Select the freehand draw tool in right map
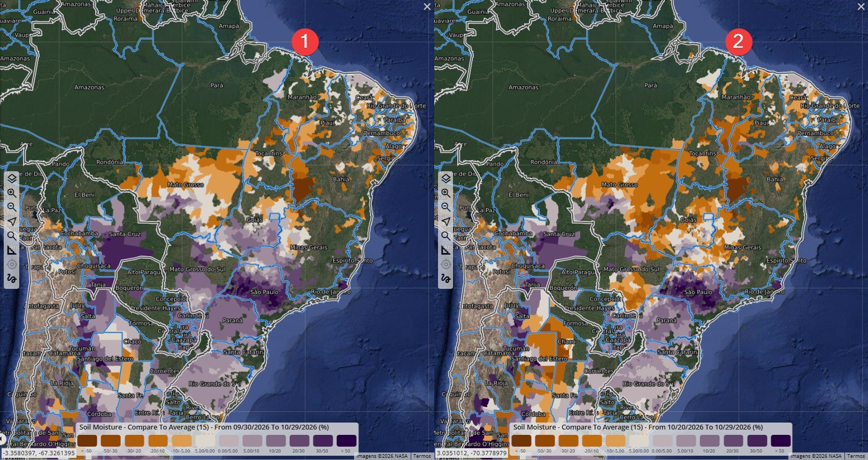 click(x=445, y=279)
